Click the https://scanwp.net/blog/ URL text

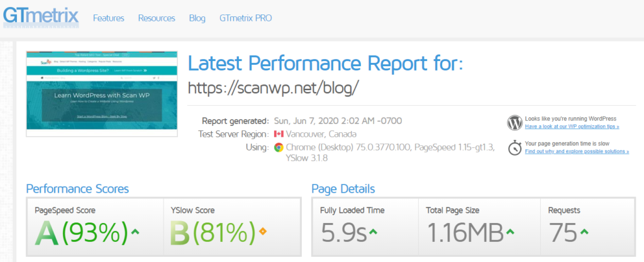[x=274, y=87]
